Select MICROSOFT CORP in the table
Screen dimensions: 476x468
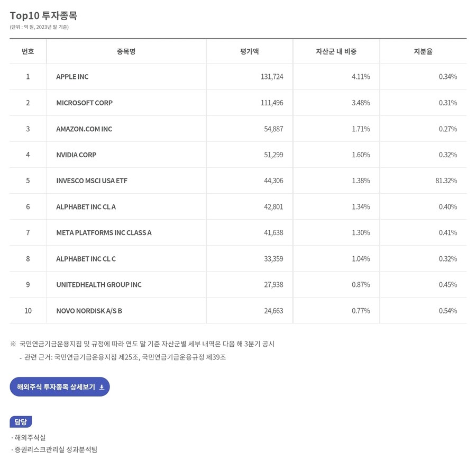pos(84,103)
